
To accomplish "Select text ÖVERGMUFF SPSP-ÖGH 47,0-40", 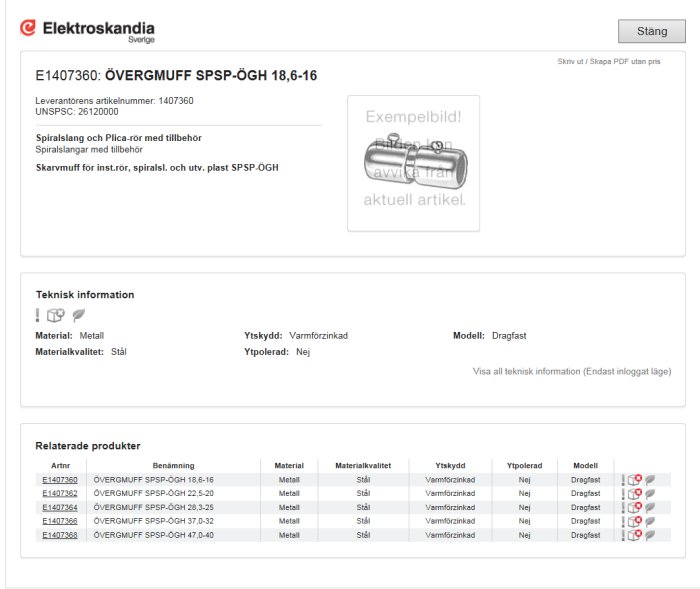I will coord(154,535).
